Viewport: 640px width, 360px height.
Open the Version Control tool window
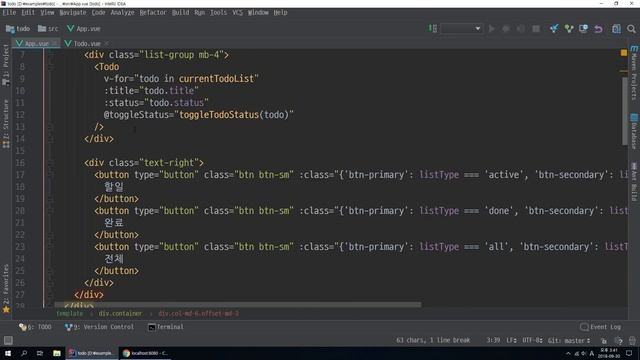[99, 327]
